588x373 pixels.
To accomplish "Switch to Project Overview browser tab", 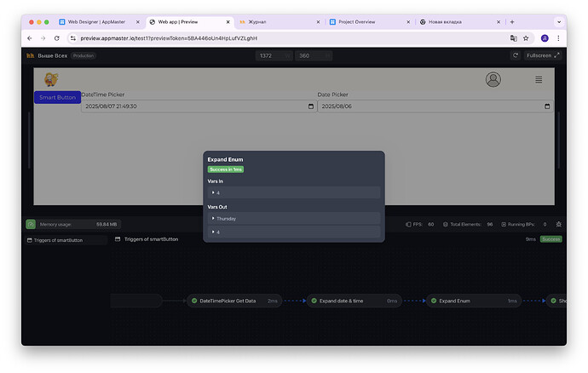I will pyautogui.click(x=362, y=21).
